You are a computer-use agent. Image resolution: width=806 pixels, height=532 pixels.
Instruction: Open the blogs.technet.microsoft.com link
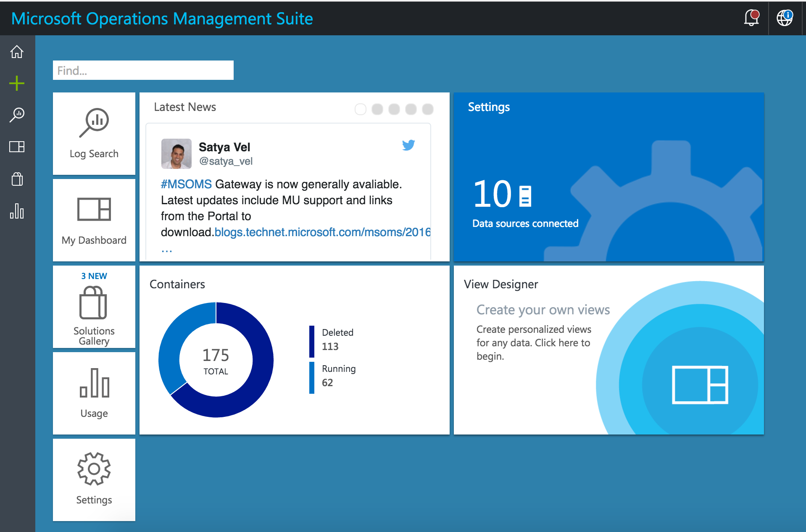click(x=322, y=232)
